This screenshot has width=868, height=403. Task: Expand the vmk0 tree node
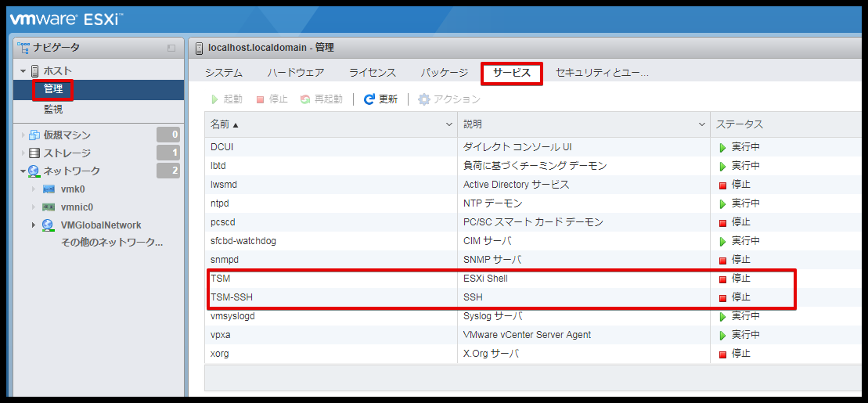point(33,189)
